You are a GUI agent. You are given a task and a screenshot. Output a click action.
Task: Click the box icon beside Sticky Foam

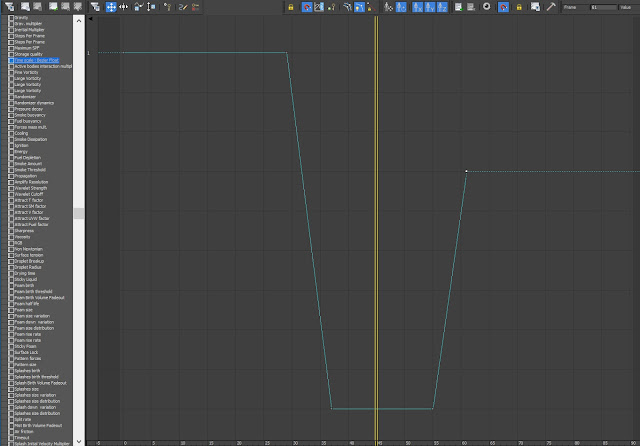(11, 346)
